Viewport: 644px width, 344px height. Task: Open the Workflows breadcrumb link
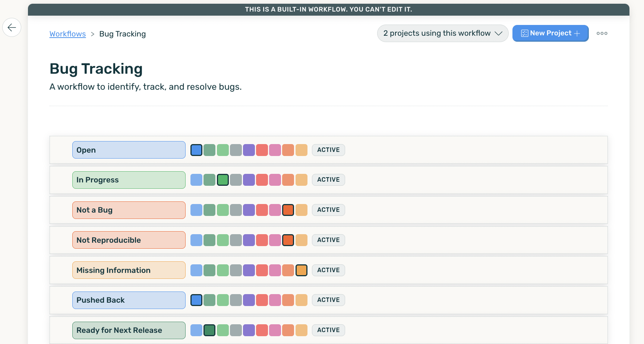67,34
